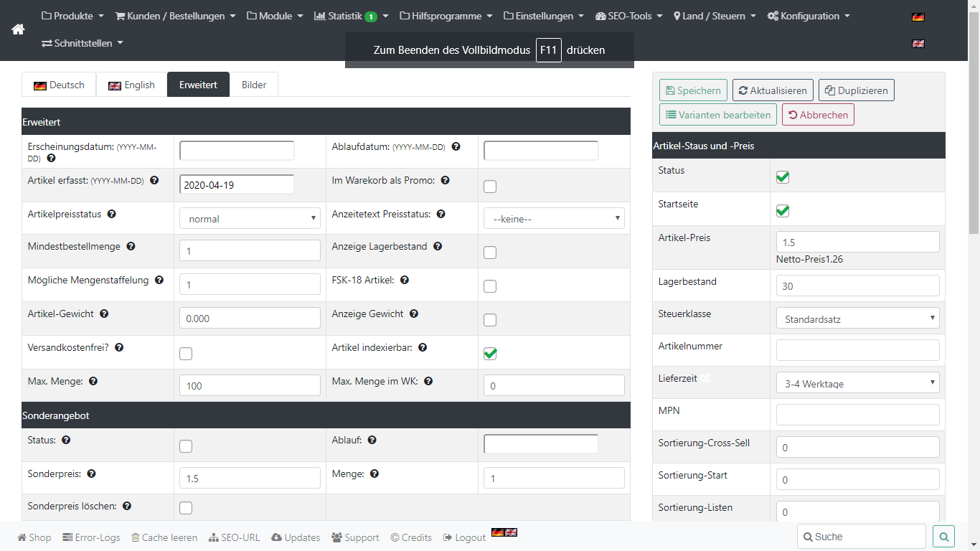Expand the Schnittstellen menu
This screenshot has width=980, height=551.
[x=83, y=43]
